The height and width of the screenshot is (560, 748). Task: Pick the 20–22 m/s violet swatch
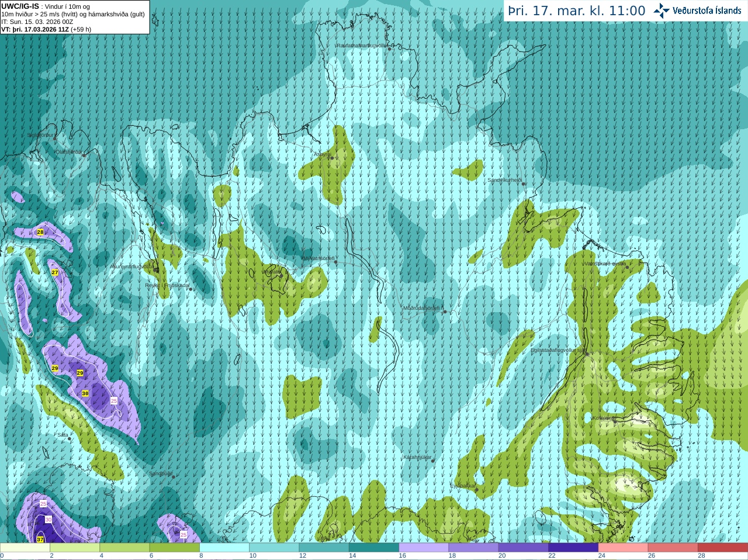[x=524, y=548]
